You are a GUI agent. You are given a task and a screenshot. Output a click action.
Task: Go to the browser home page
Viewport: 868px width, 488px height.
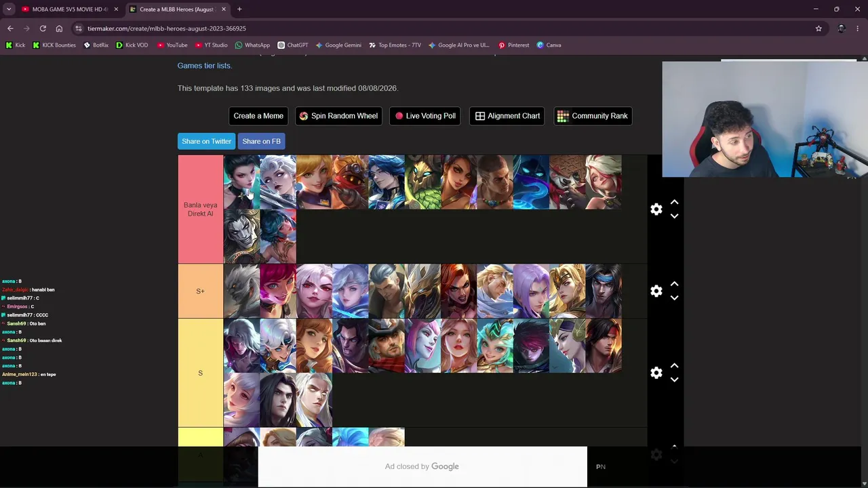tap(59, 28)
